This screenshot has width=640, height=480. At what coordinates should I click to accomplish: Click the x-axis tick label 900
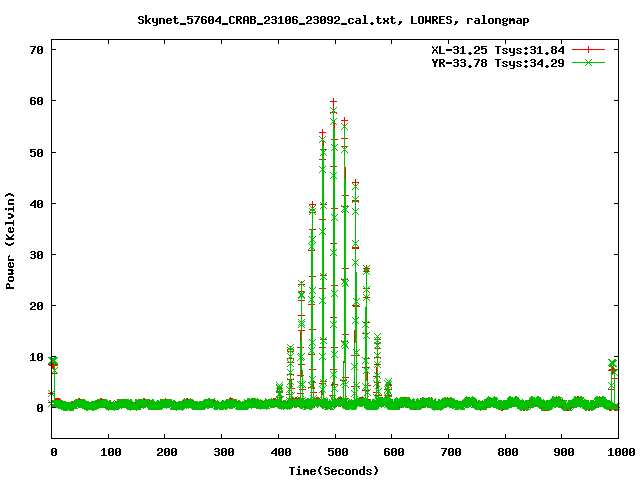pos(564,452)
